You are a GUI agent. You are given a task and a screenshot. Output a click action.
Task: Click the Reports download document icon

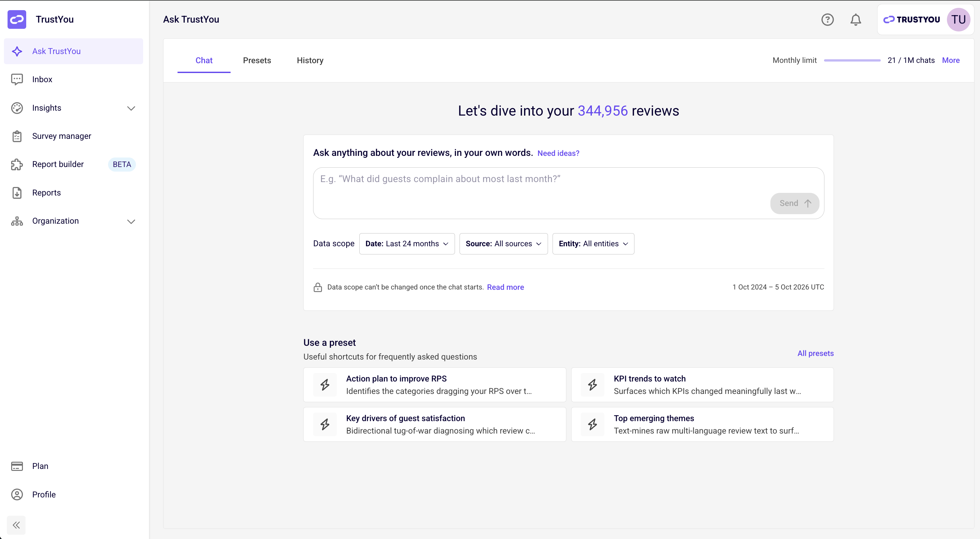pos(17,193)
